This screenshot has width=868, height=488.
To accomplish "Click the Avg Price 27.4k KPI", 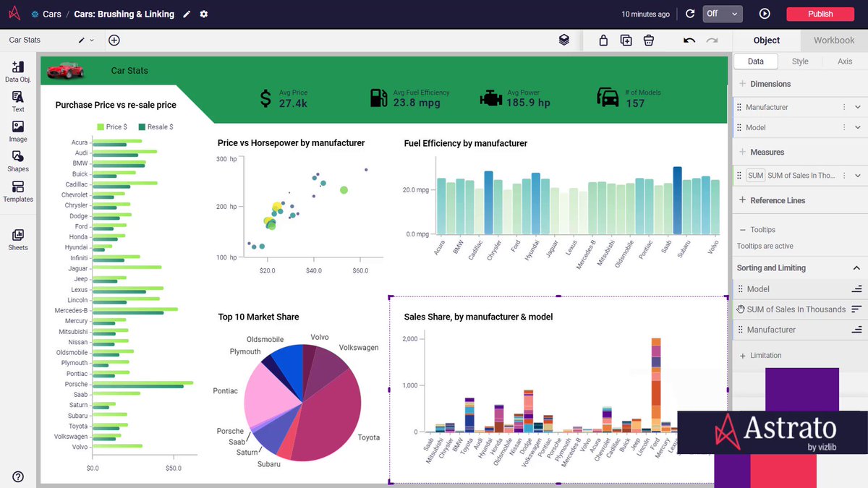I will [x=284, y=98].
